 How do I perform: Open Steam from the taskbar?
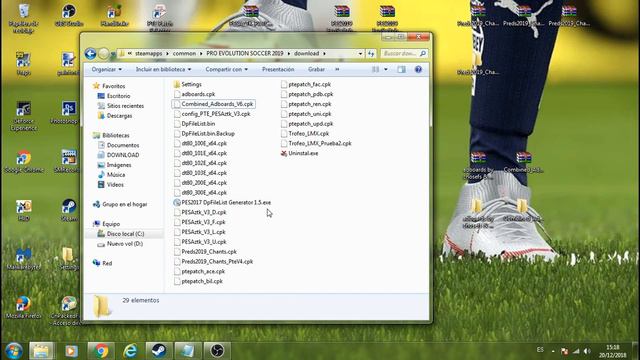[x=158, y=351]
